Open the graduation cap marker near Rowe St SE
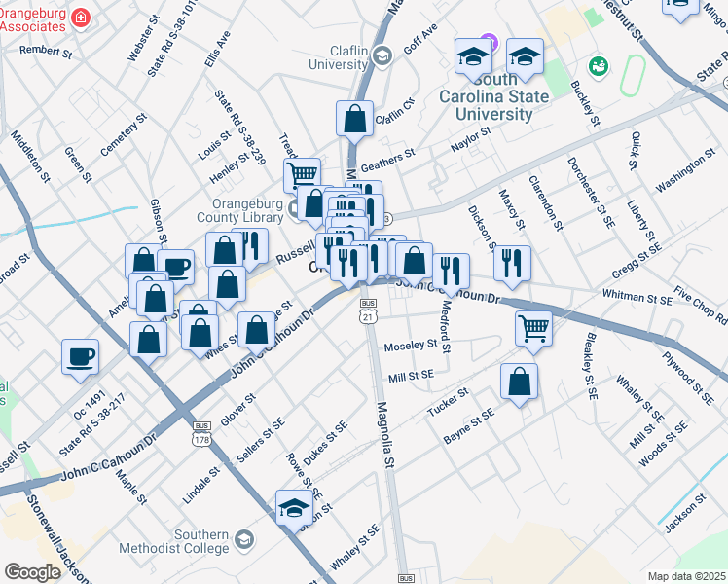The height and width of the screenshot is (584, 728). 294,510
